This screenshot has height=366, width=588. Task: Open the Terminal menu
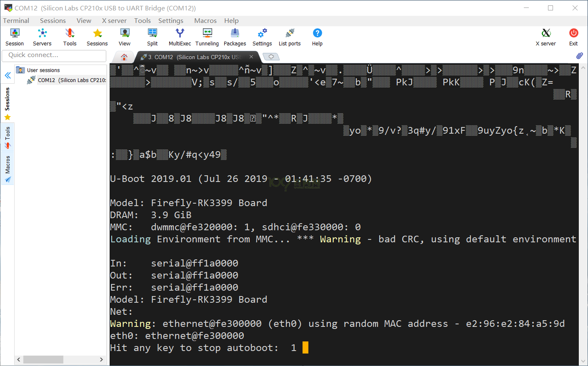tap(16, 20)
